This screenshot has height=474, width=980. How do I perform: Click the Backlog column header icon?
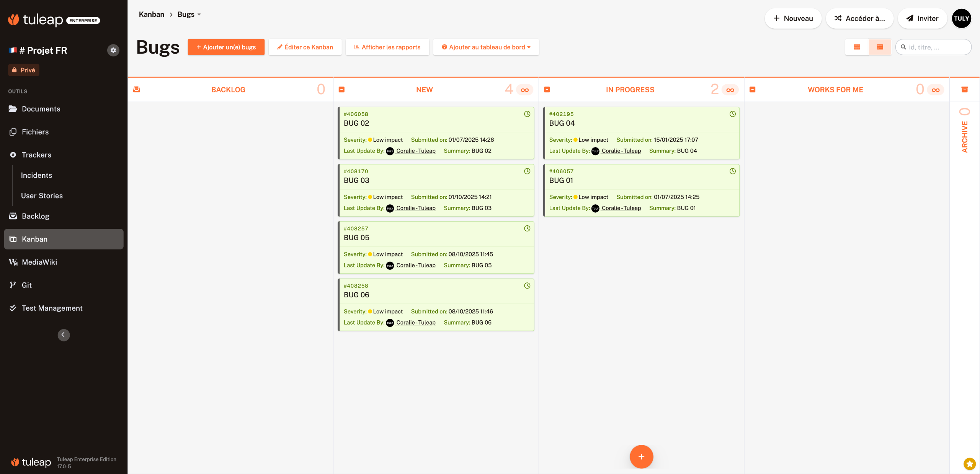click(137, 90)
